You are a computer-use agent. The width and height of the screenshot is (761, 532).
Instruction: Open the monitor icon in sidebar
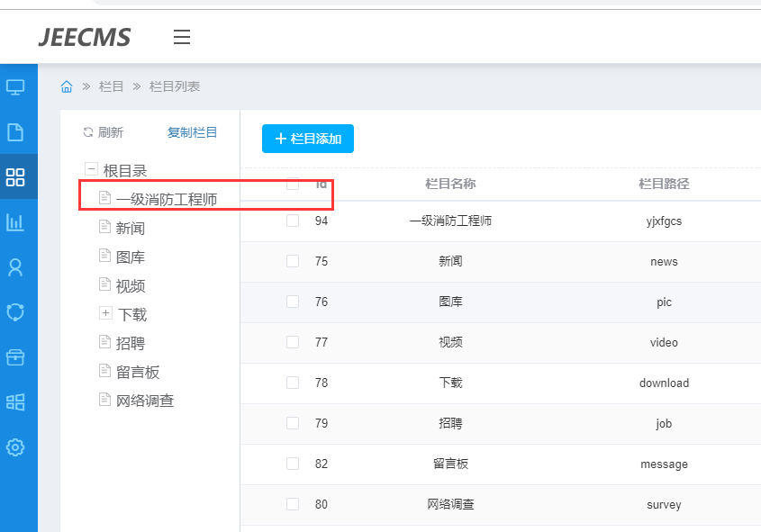click(x=15, y=87)
